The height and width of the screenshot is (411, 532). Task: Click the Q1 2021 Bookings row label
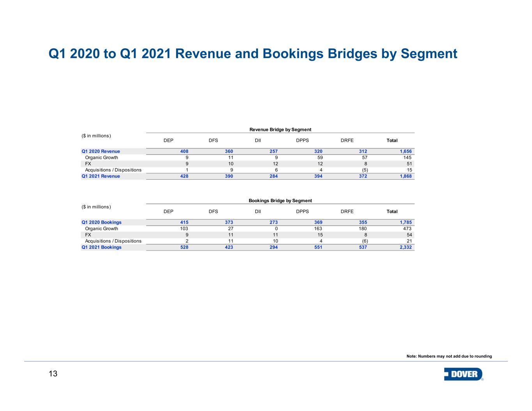tap(101, 247)
